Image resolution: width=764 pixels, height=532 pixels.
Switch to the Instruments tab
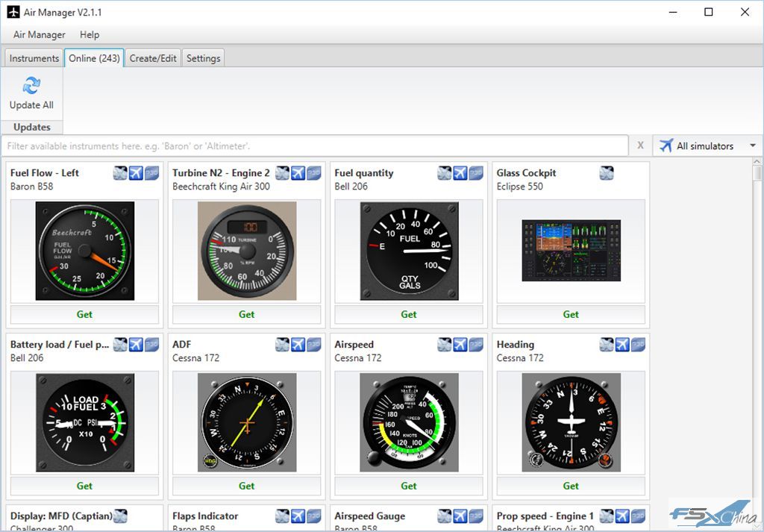pos(34,58)
